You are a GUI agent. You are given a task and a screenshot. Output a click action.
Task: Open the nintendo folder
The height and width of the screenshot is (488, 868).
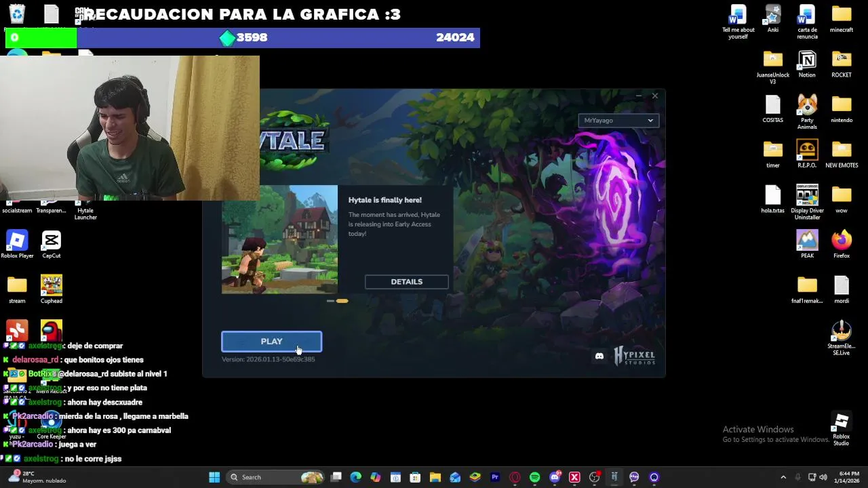(842, 109)
